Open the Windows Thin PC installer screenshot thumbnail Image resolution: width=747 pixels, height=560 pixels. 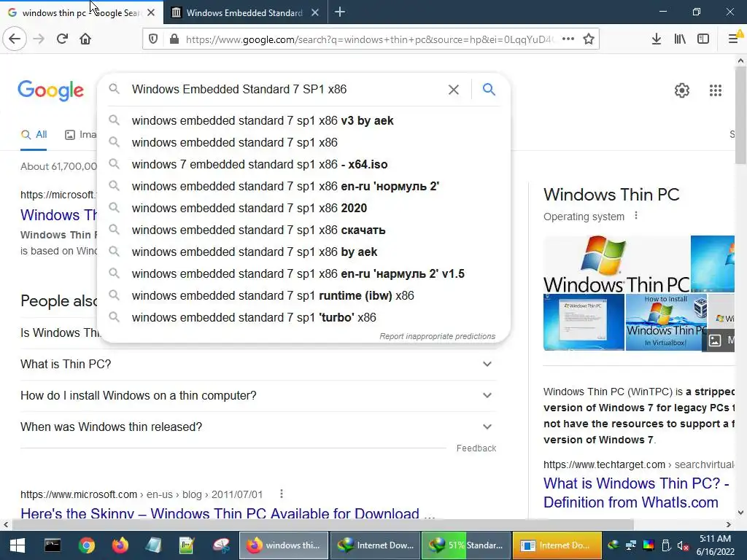tap(584, 322)
